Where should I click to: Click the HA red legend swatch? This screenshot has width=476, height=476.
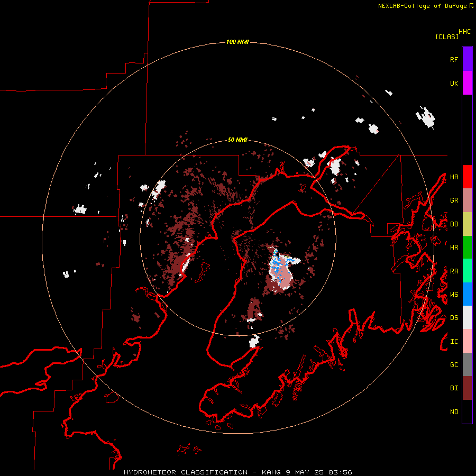tap(467, 177)
